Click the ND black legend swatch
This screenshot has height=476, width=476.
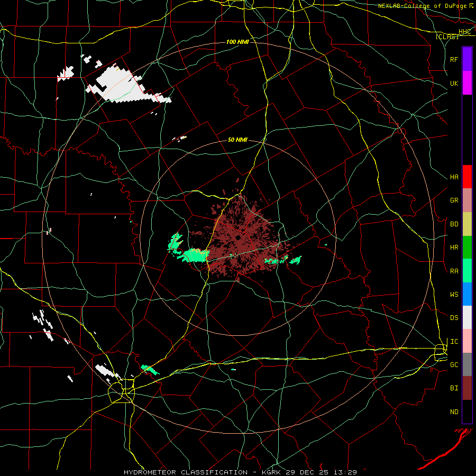[x=467, y=411]
